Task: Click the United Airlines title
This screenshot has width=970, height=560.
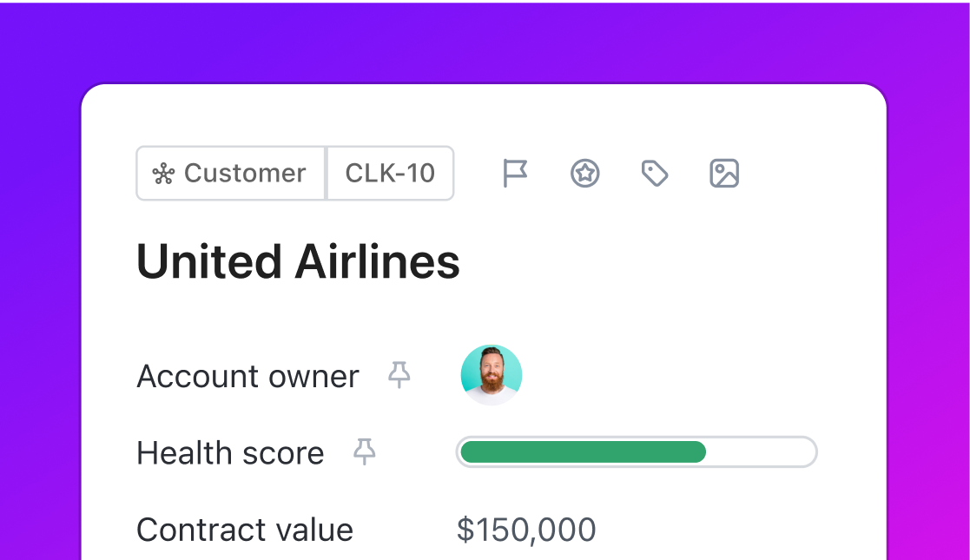Action: [x=298, y=261]
